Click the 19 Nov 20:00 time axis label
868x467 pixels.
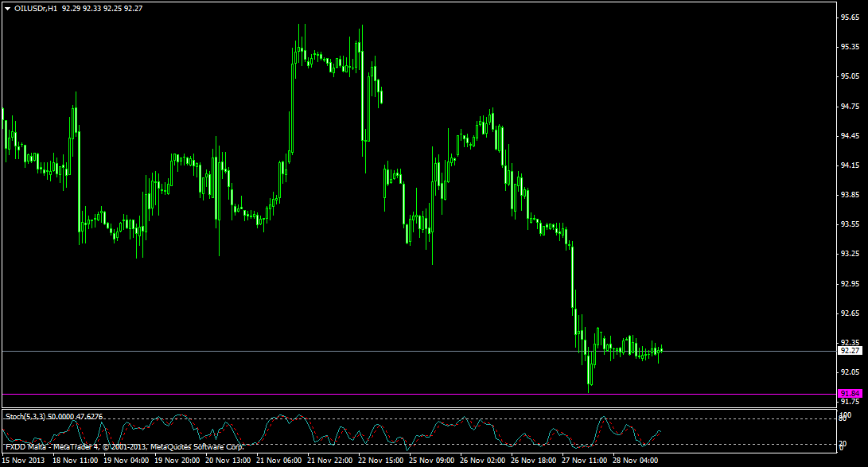[x=176, y=460]
